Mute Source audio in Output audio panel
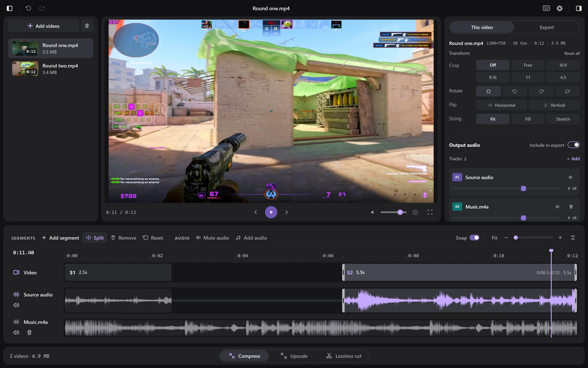 click(570, 177)
